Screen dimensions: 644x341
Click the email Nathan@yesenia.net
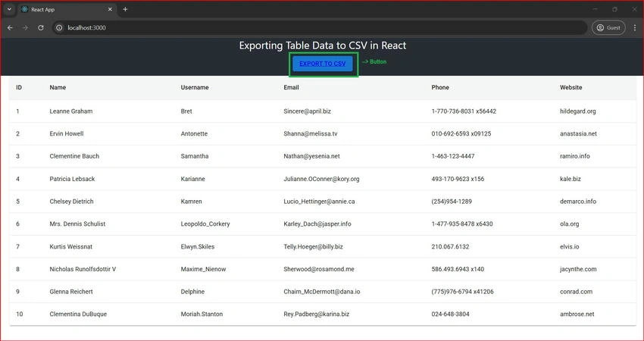[x=311, y=156]
